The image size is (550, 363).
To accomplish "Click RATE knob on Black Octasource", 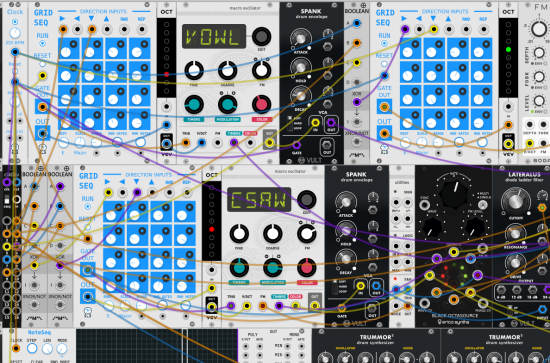I will point(454,193).
